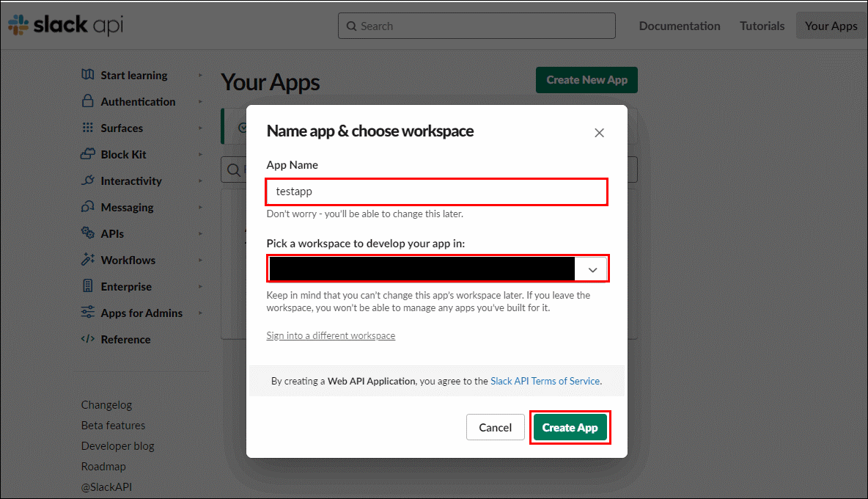Viewport: 868px width, 499px height.
Task: Click the Workflows wand icon
Action: [x=87, y=259]
